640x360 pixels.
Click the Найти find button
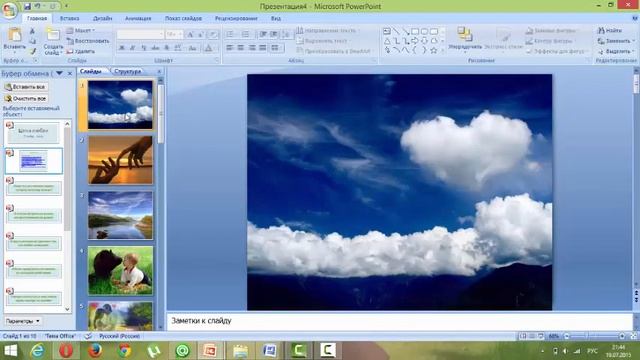click(x=610, y=31)
